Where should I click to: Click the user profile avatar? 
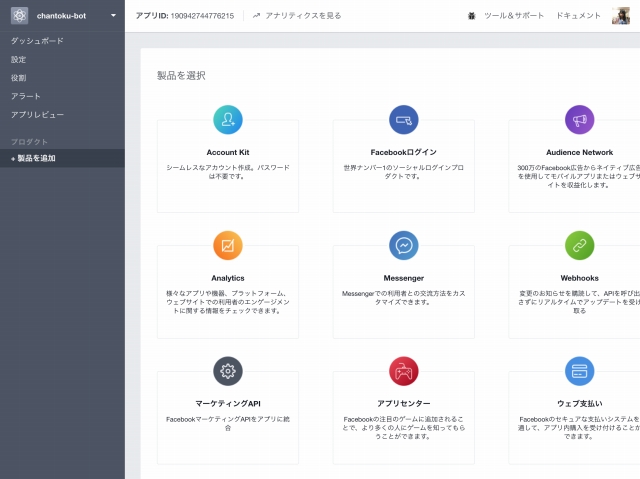(621, 16)
